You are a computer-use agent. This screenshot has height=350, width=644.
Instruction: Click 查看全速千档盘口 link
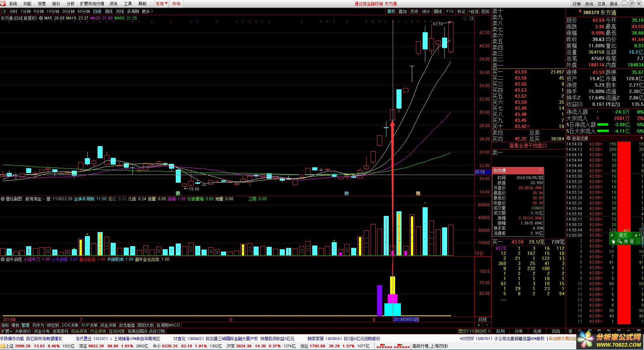[528, 145]
